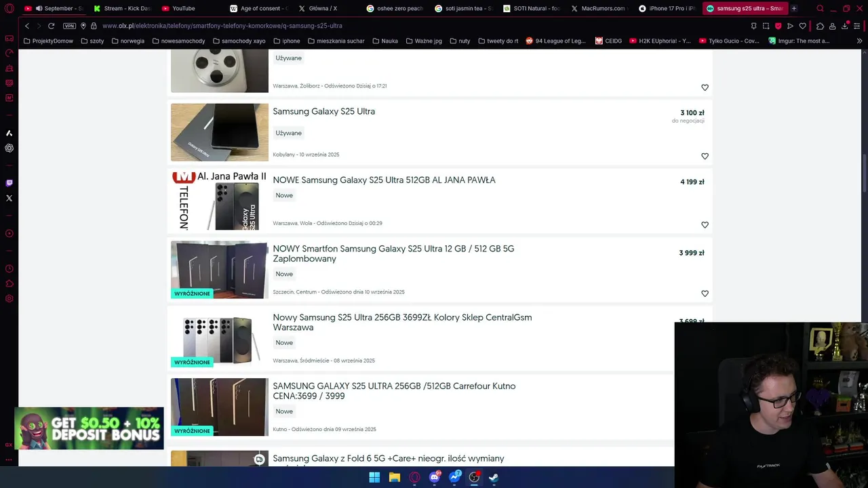Open Windows Start button
The width and height of the screenshot is (868, 488).
[374, 477]
